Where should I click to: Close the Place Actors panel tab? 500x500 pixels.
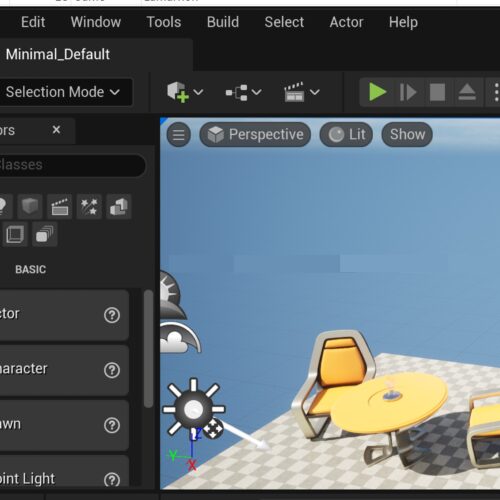[56, 130]
